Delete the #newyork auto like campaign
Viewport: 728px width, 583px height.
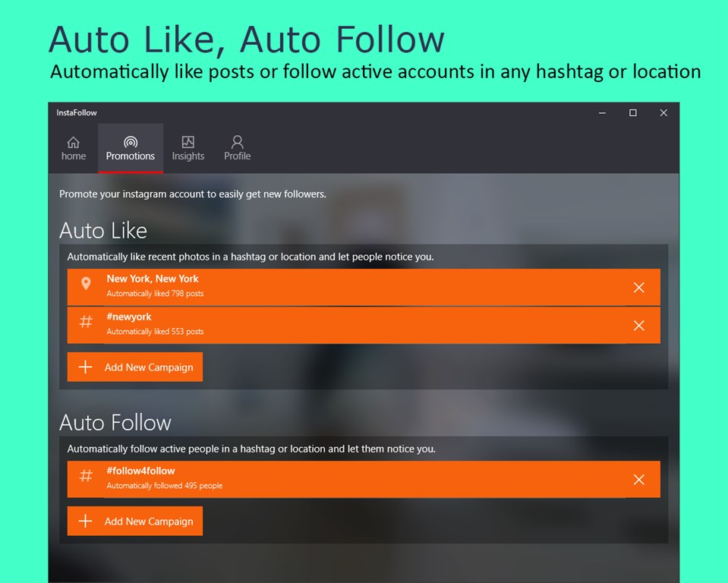(638, 326)
